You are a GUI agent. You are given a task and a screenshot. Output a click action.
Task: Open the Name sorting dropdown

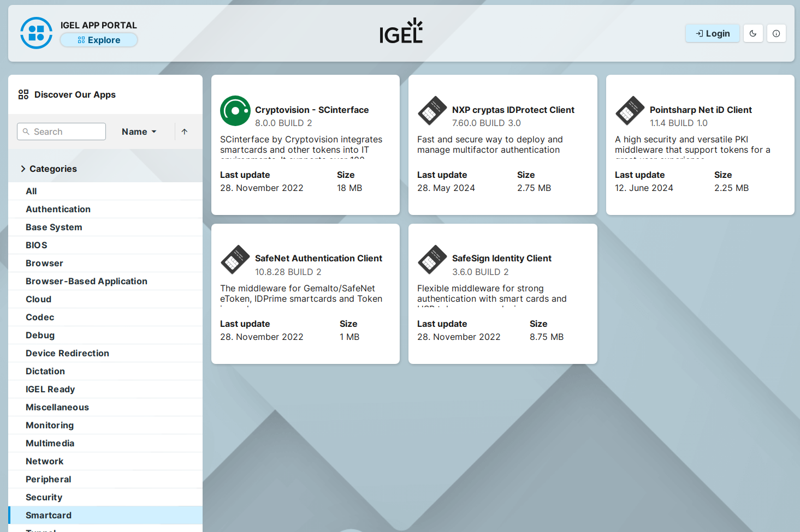coord(138,131)
